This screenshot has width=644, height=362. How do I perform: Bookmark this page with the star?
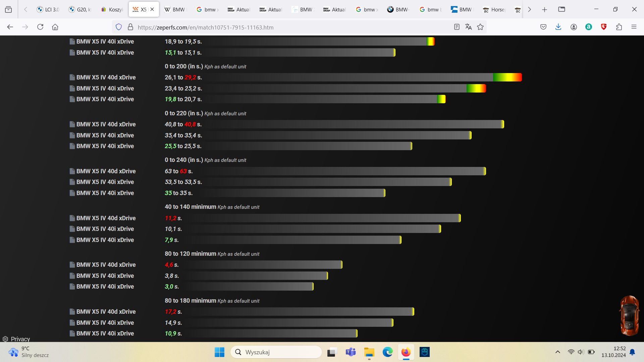480,27
